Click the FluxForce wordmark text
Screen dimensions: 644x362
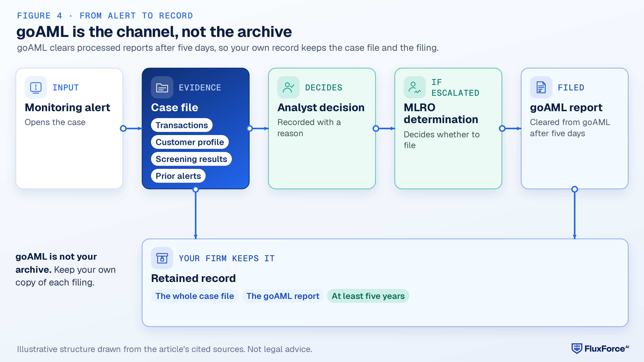606,349
